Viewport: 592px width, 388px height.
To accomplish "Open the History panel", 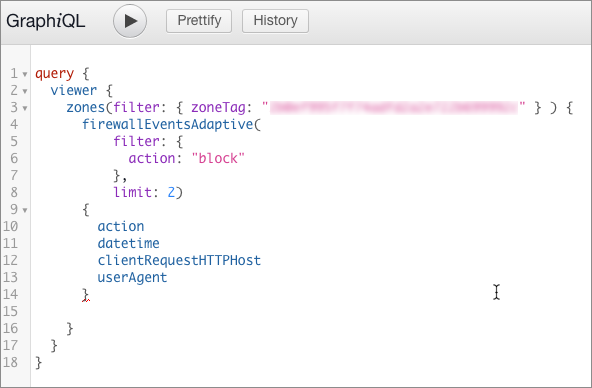I will [x=275, y=21].
